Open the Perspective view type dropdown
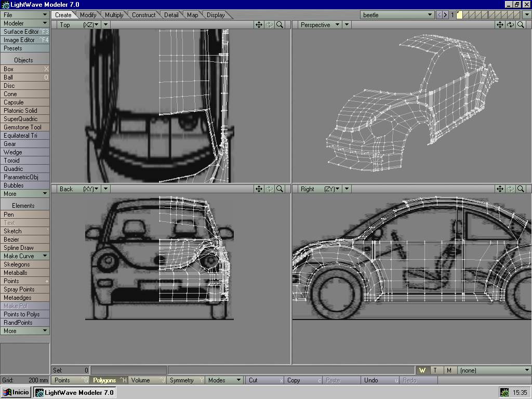The width and height of the screenshot is (532, 399). (x=320, y=24)
